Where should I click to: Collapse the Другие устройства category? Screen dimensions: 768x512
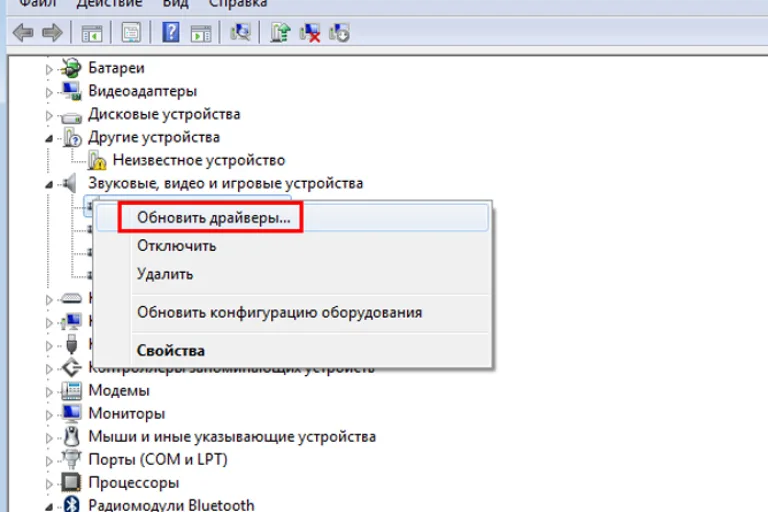pyautogui.click(x=48, y=139)
